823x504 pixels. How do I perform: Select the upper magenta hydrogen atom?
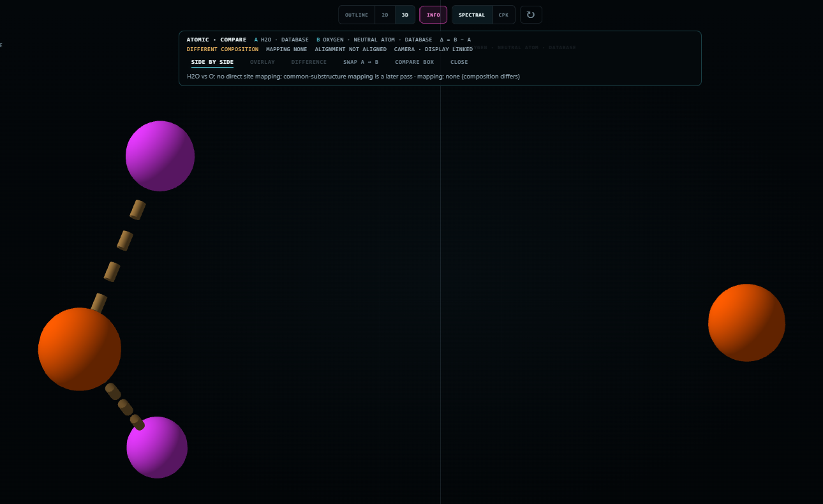tap(160, 156)
